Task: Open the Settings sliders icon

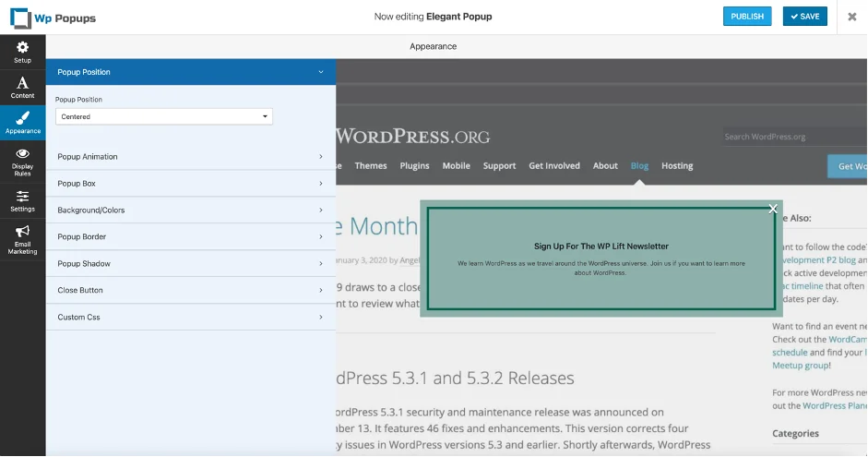Action: 22,197
